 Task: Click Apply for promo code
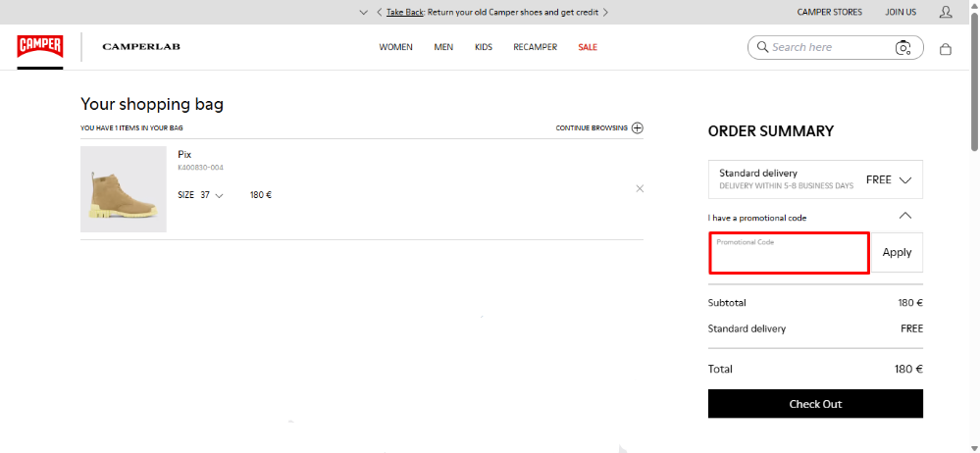point(897,253)
